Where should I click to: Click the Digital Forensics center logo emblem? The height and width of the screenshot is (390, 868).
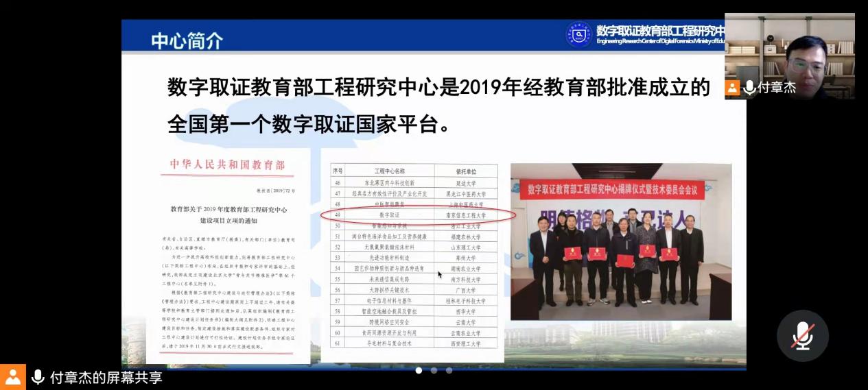click(578, 35)
